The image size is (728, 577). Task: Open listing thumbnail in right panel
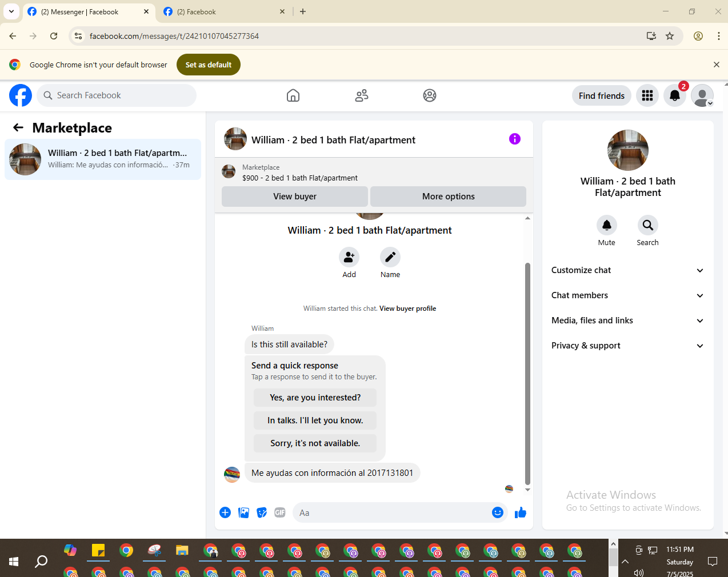coord(627,150)
